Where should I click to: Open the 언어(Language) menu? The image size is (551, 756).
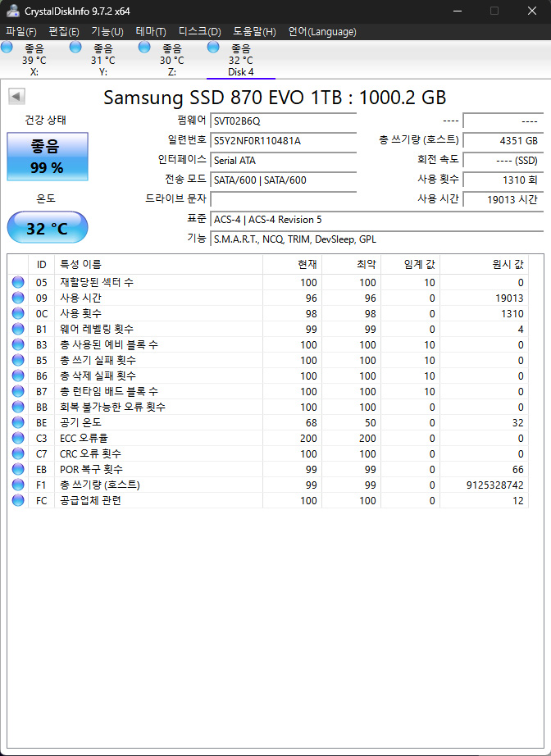click(322, 32)
